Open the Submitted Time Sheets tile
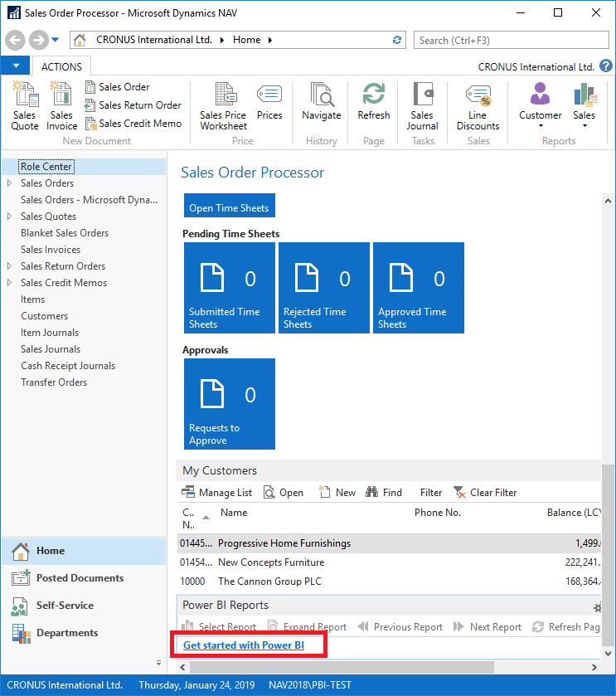The image size is (616, 696). coord(230,288)
